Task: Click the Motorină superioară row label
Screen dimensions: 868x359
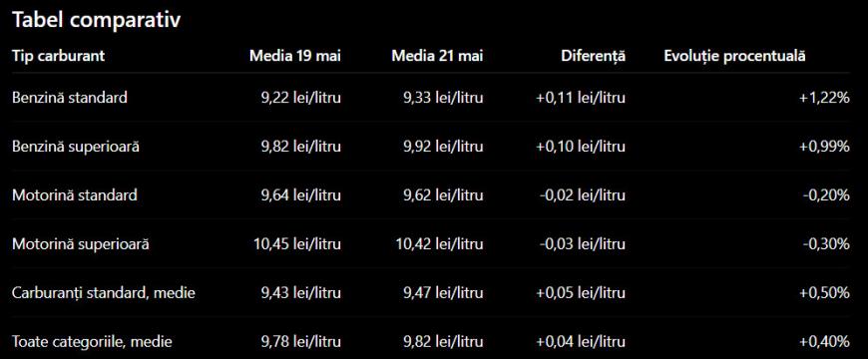Action: tap(81, 244)
